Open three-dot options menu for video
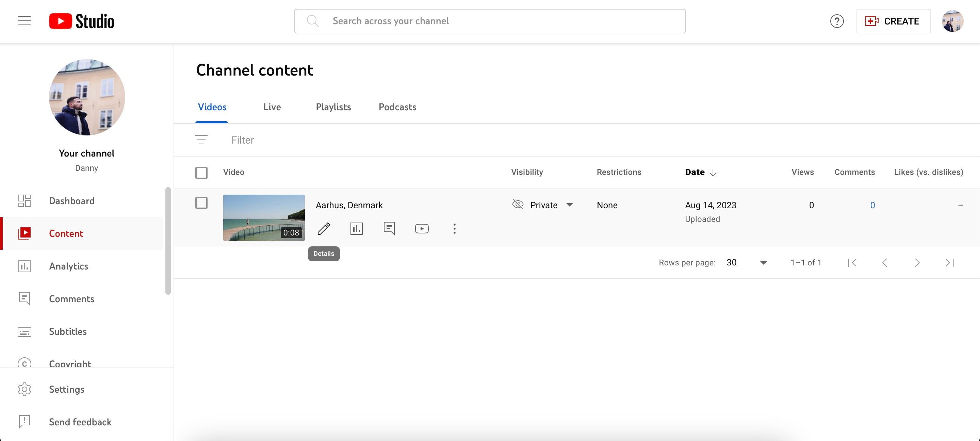Viewport: 980px width, 441px height. pos(454,229)
